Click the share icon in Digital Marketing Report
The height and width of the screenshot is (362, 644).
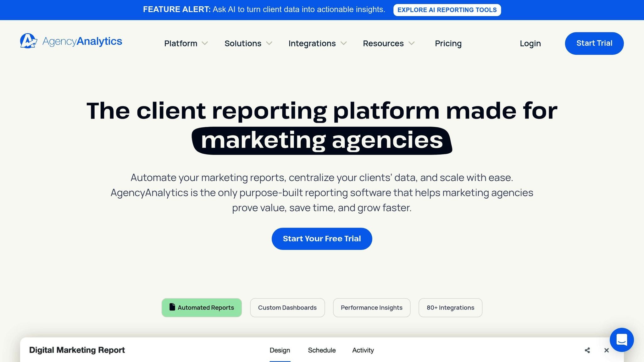[x=587, y=350]
